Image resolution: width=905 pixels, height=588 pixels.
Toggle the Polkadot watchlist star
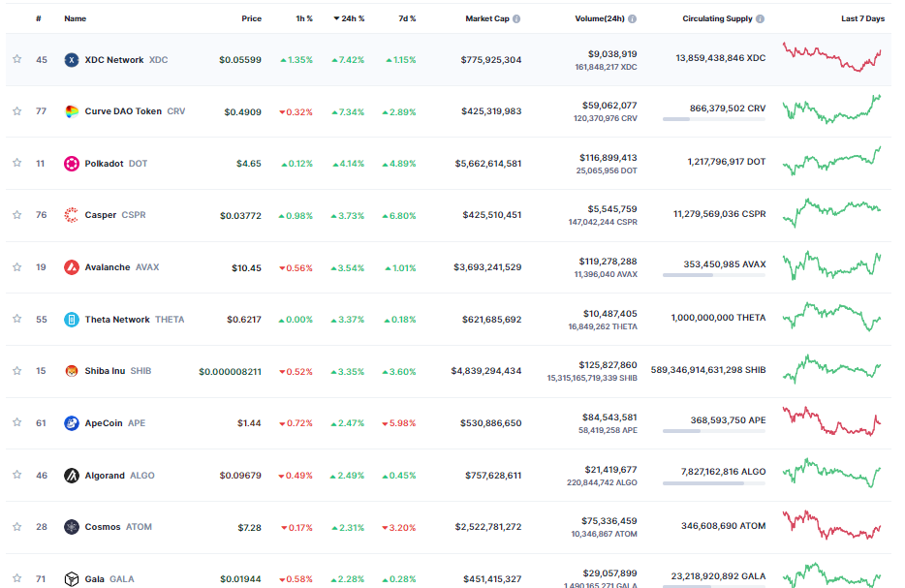point(17,163)
